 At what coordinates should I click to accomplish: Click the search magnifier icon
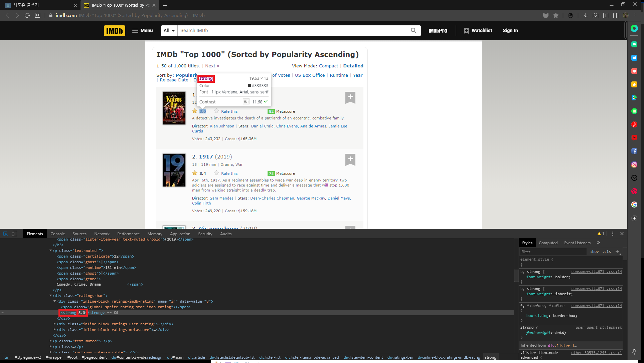tap(414, 31)
